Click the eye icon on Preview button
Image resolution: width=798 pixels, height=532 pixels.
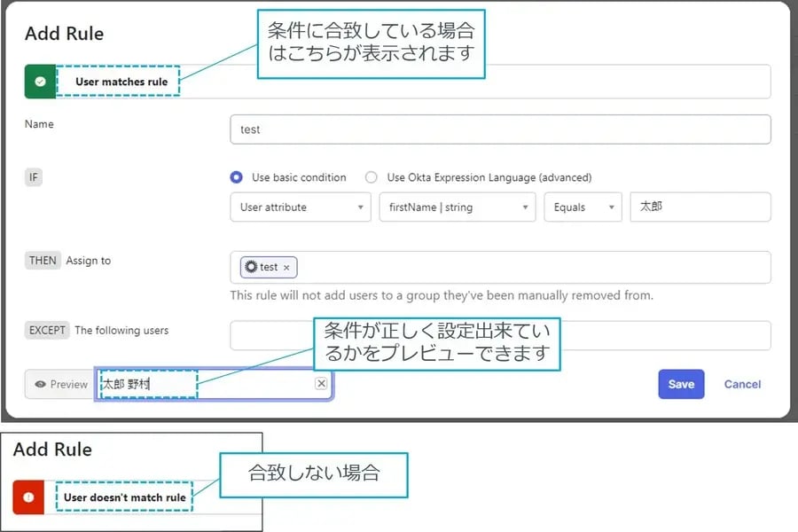(40, 385)
